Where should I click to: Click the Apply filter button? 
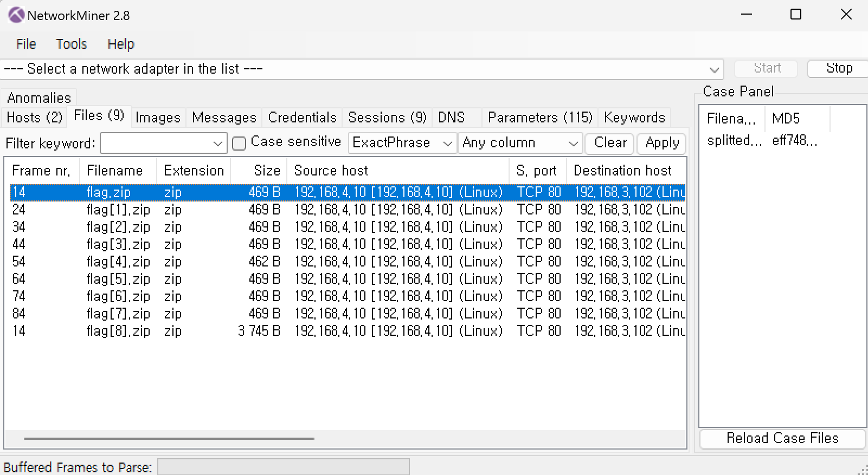(x=661, y=143)
